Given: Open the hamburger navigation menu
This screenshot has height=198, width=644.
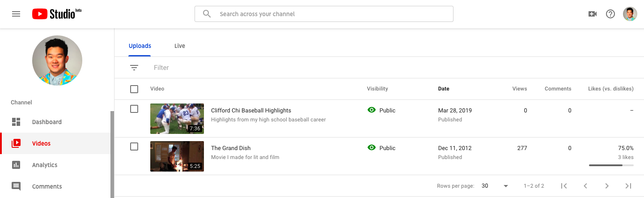Looking at the screenshot, I should click(16, 14).
